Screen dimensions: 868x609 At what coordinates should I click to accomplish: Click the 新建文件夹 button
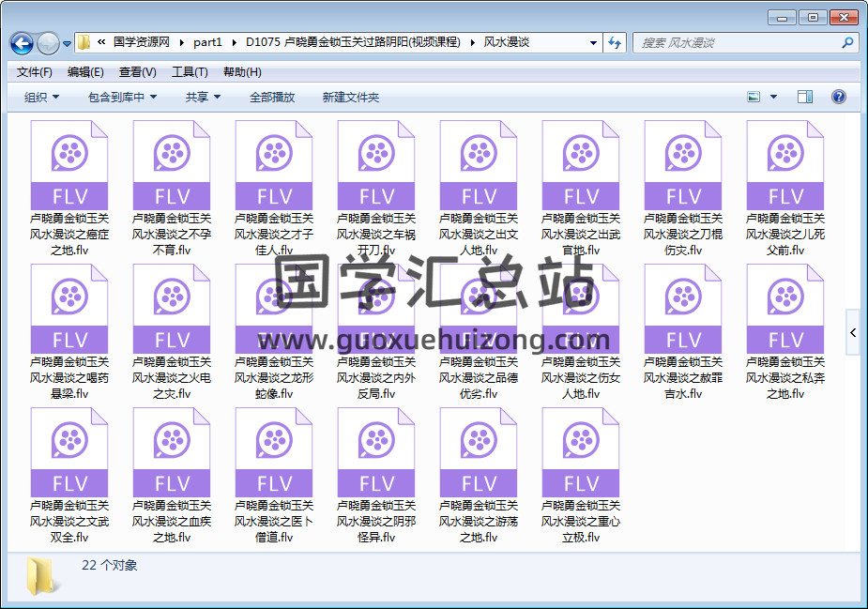click(x=351, y=97)
